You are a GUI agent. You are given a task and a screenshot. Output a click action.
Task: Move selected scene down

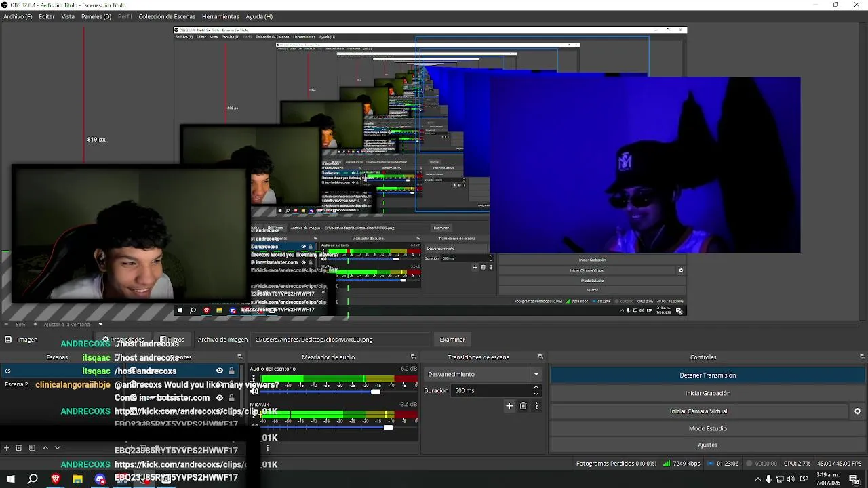[58, 448]
